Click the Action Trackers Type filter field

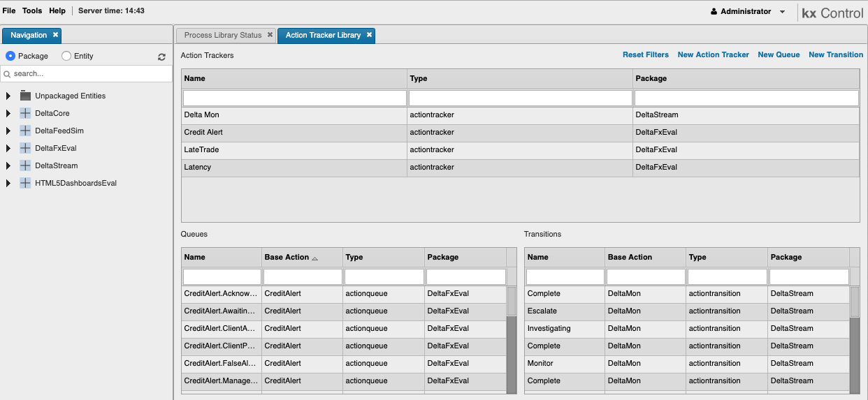[520, 98]
